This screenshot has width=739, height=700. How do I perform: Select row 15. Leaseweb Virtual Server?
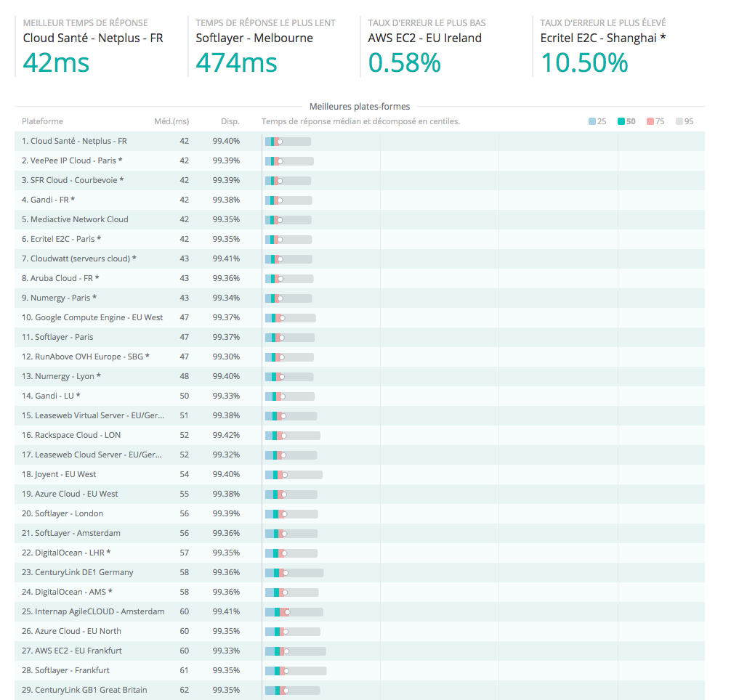click(x=360, y=416)
